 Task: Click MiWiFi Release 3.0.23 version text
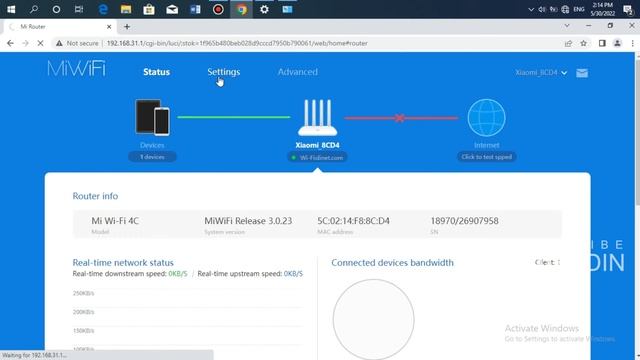point(248,221)
